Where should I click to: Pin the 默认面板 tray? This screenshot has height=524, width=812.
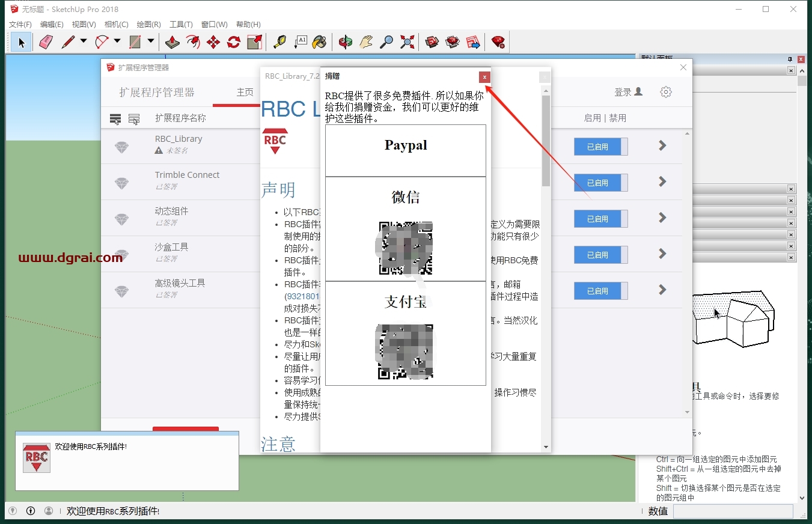790,59
